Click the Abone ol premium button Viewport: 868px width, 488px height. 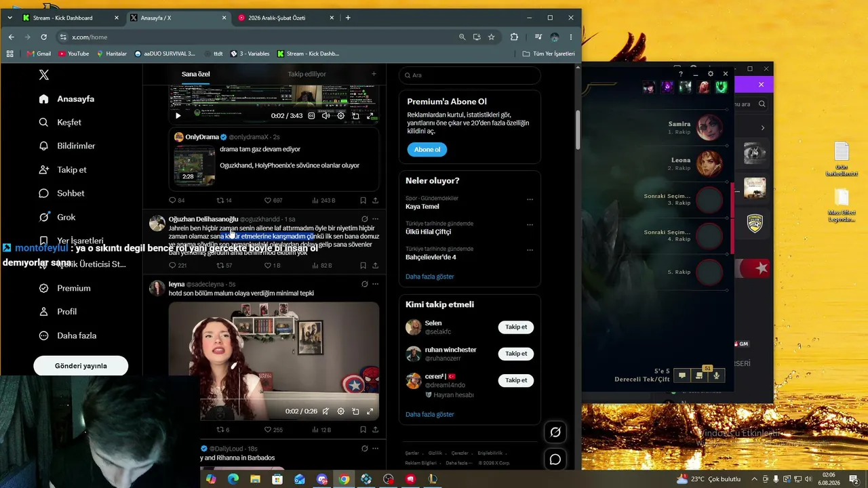(427, 150)
